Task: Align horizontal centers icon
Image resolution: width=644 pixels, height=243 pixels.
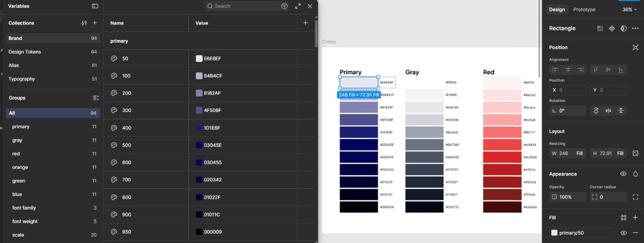Action: 568,69
